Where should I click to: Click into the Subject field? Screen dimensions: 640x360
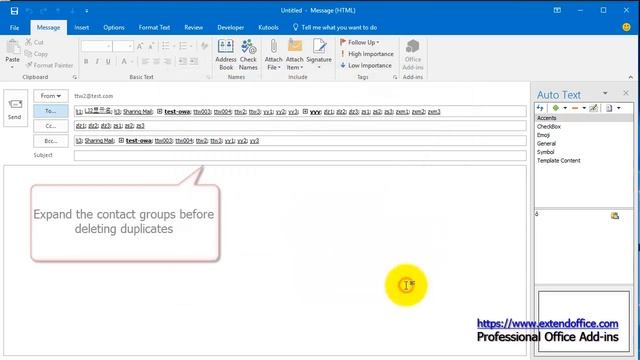pyautogui.click(x=300, y=156)
